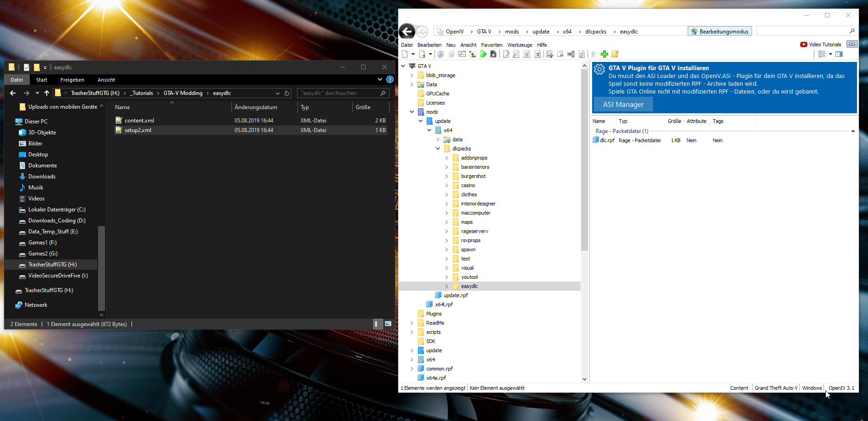Click the plain text document icon
The width and height of the screenshot is (868, 421).
(527, 54)
